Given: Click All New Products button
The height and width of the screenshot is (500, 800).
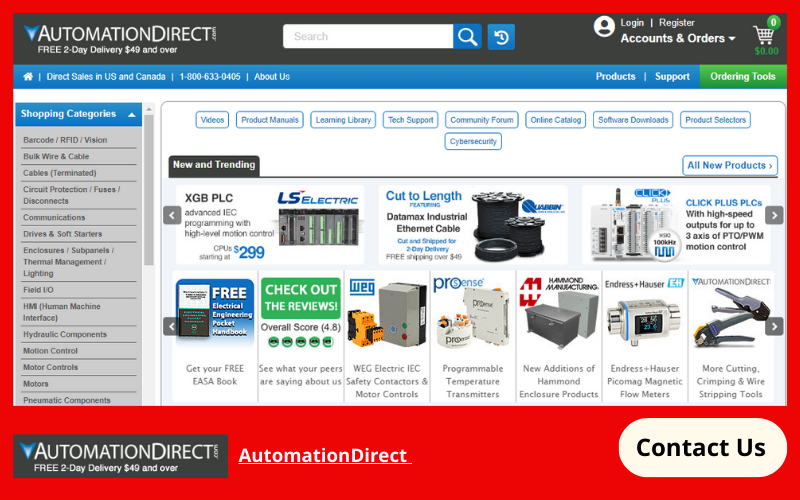Looking at the screenshot, I should 730,165.
